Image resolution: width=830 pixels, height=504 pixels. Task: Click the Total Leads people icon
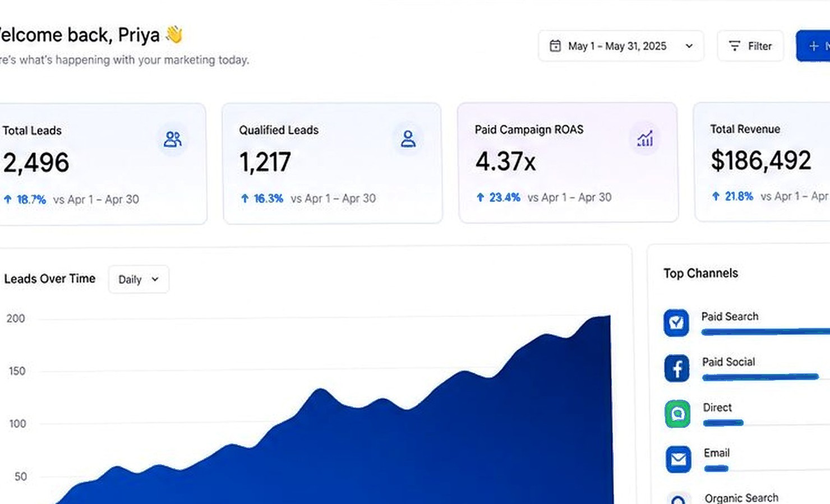pos(172,139)
